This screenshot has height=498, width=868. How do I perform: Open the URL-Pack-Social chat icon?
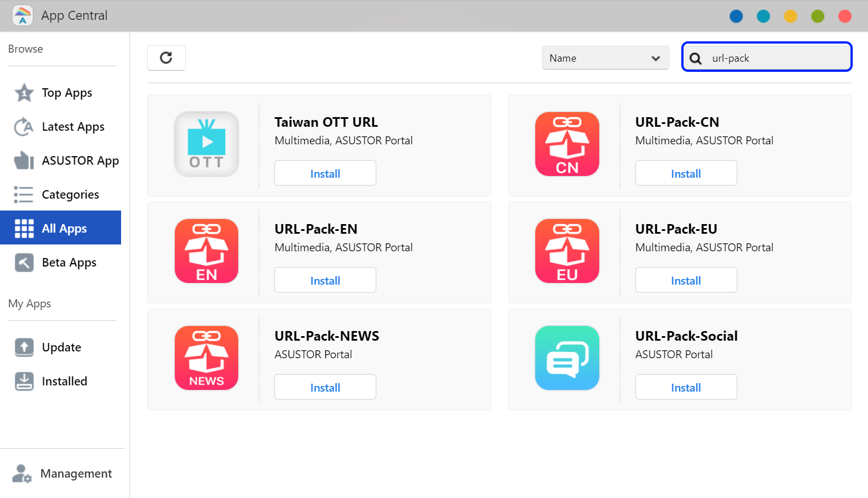567,358
